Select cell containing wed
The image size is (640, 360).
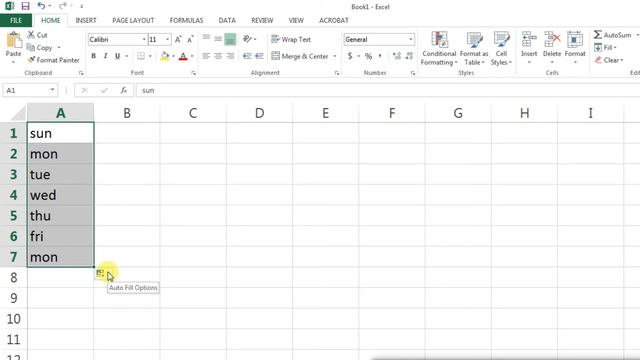tap(60, 195)
